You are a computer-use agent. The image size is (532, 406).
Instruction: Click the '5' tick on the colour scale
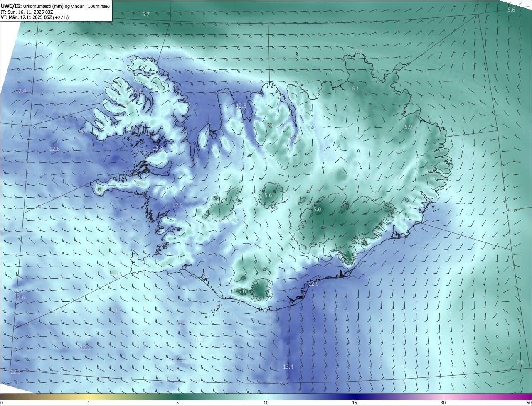click(177, 403)
